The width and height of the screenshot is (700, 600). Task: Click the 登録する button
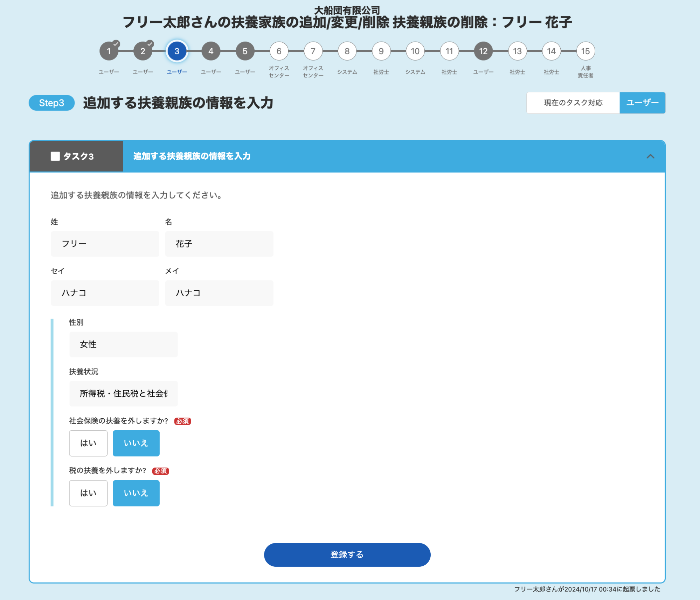point(347,554)
